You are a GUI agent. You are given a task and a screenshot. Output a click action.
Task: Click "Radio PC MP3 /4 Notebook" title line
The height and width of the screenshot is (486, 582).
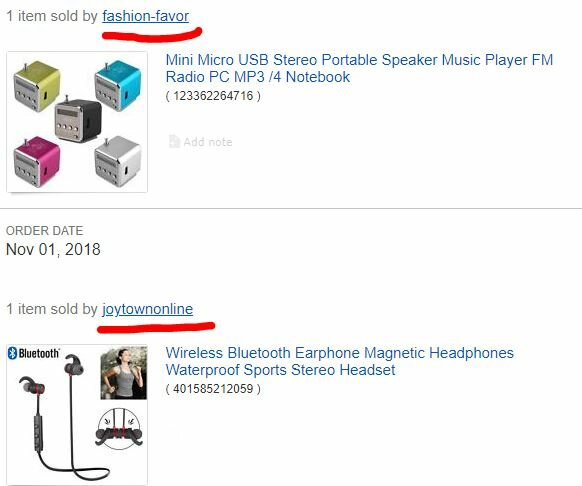[258, 77]
